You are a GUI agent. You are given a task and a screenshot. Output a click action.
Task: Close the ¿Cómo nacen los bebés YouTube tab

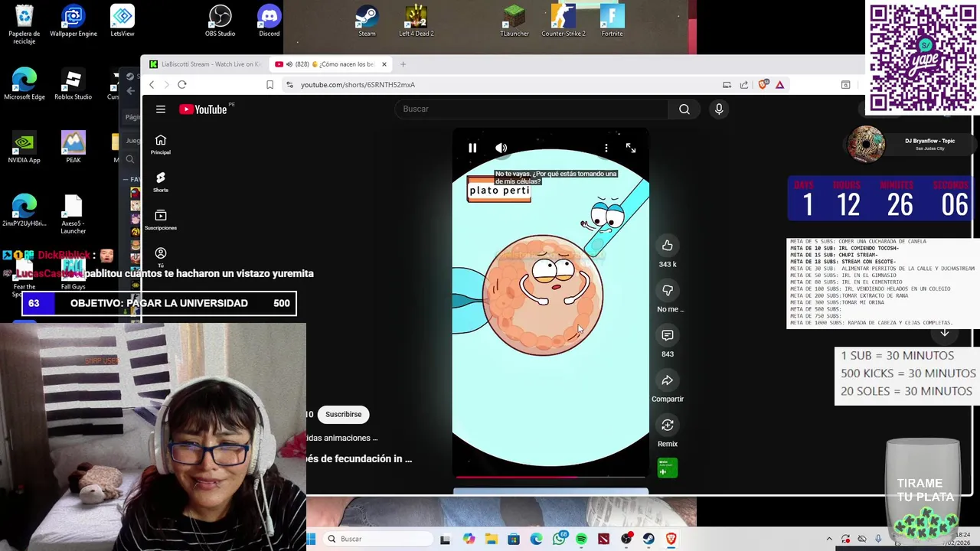pyautogui.click(x=384, y=64)
